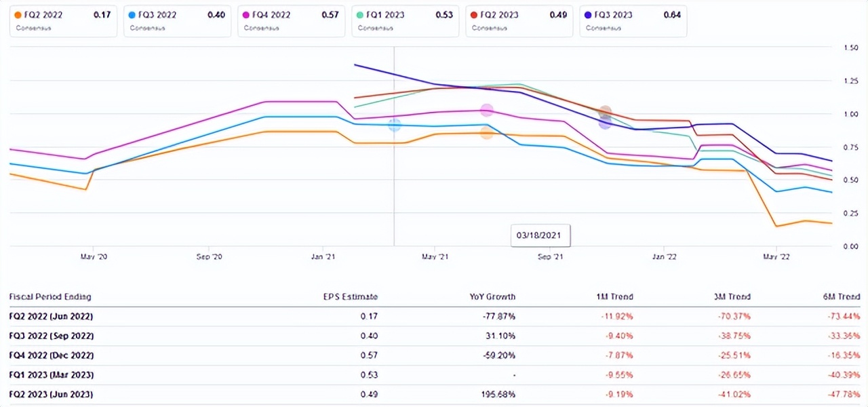Toggle the FQ2 2022 consensus legend card
Viewport: 868px width, 407px height.
click(62, 21)
